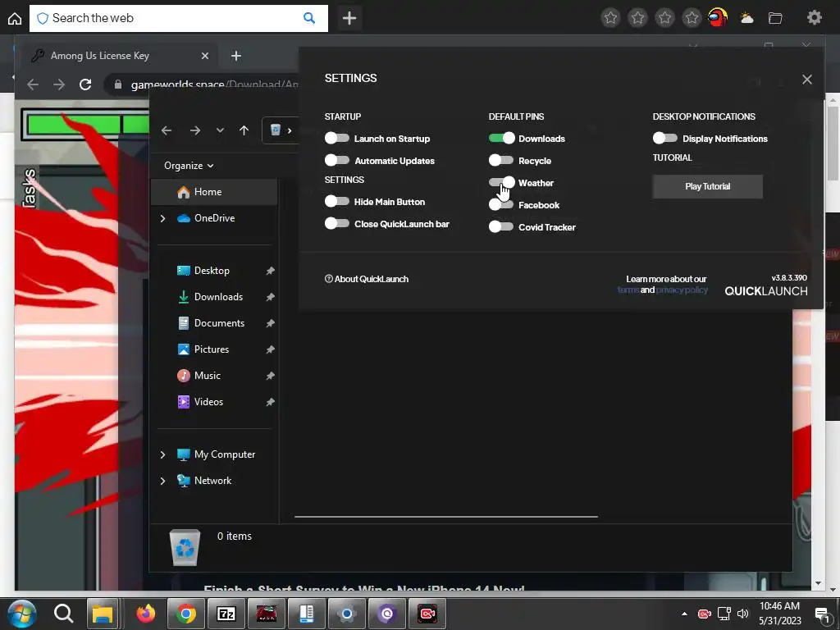
Task: Expand the OneDrive tree node
Action: [163, 218]
